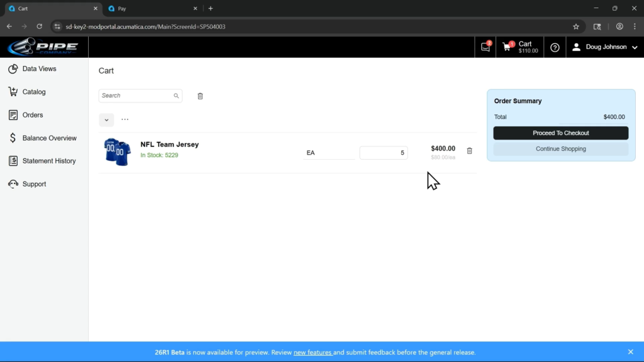Open the help question mark icon
Image resolution: width=644 pixels, height=362 pixels.
[555, 47]
